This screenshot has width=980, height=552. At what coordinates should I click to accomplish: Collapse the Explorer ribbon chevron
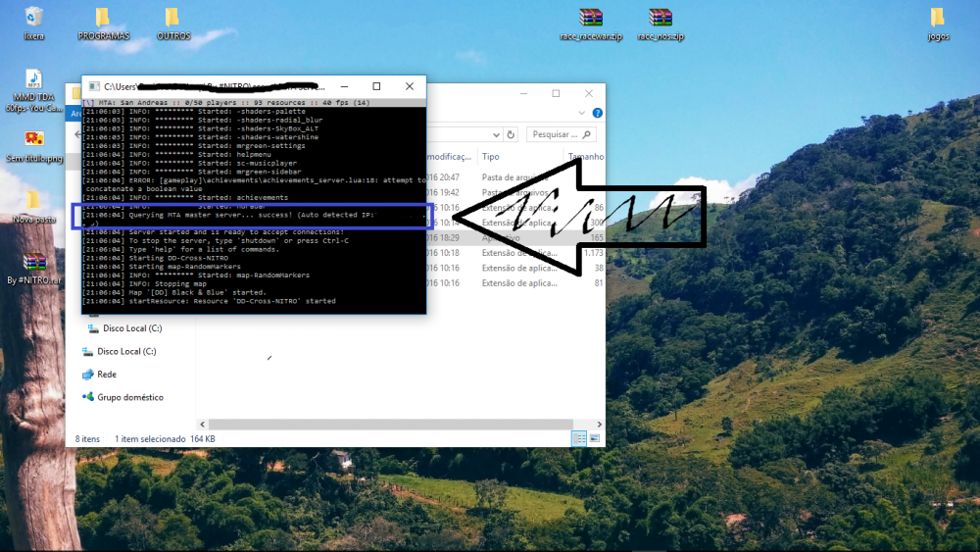[581, 114]
